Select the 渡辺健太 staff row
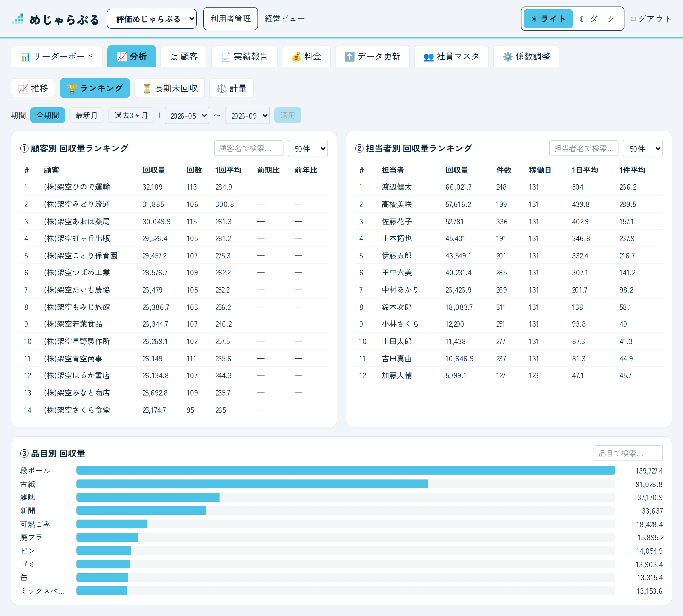The image size is (683, 616). (x=509, y=187)
